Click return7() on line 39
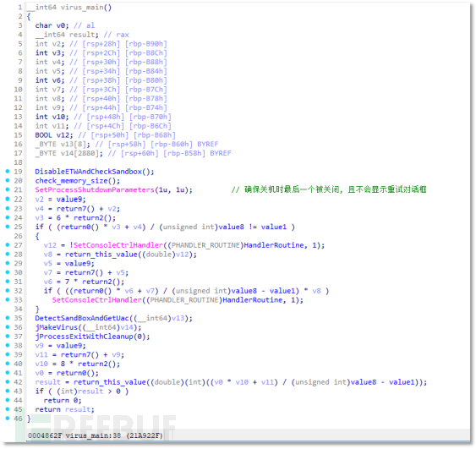 pos(79,354)
